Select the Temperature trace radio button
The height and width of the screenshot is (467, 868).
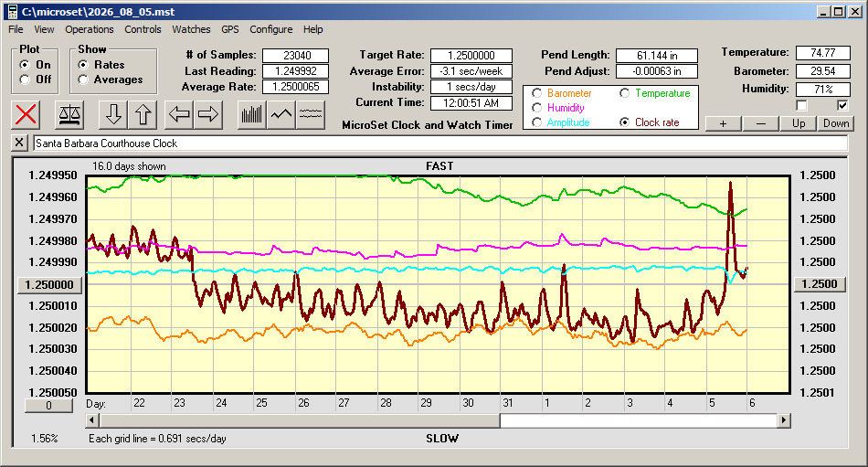coord(624,93)
